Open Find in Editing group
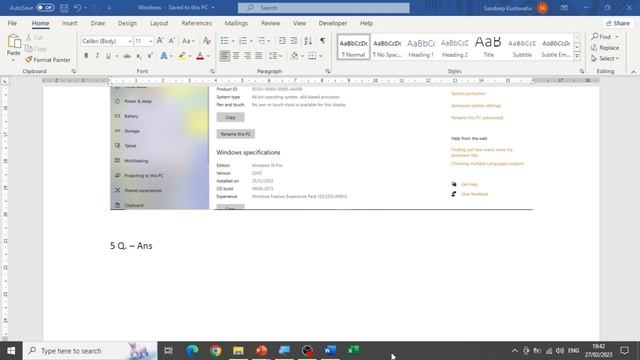Image resolution: width=640 pixels, height=360 pixels. pos(602,37)
